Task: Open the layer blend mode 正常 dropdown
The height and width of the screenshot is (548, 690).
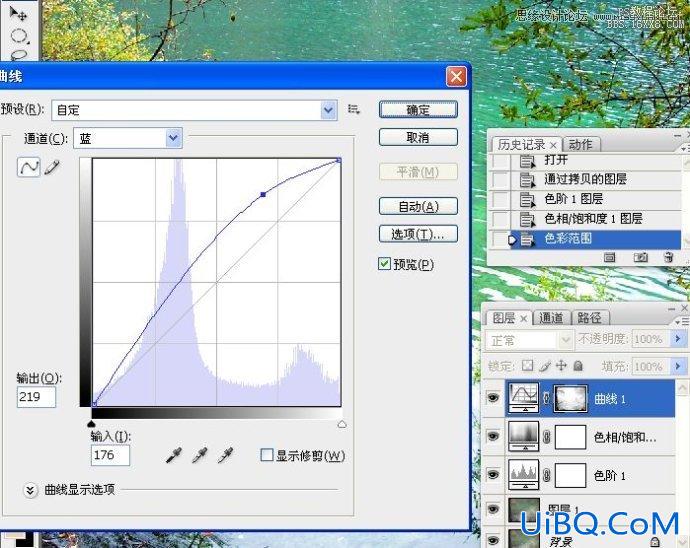Action: tap(530, 340)
